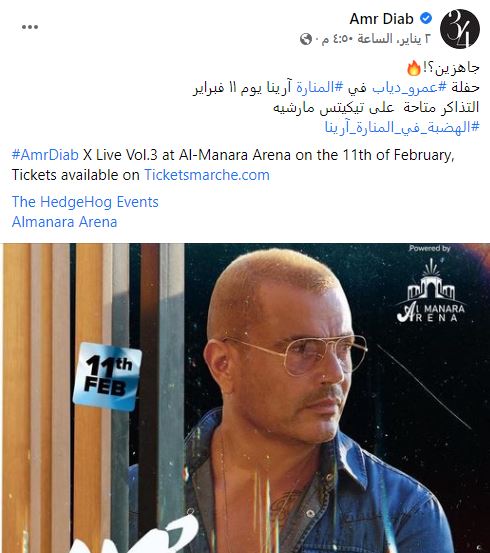Click the Powered by text on the poster
Screen dimensions: 490x553
pos(430,248)
